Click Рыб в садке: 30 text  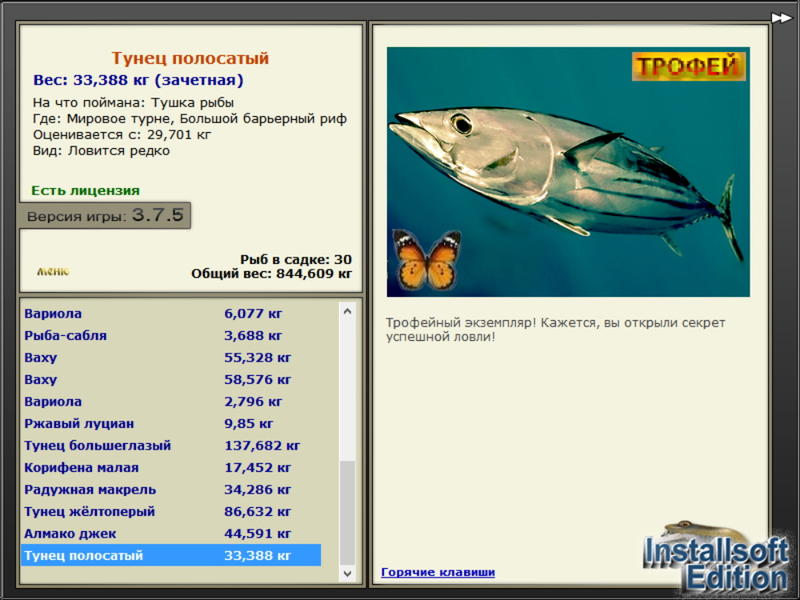point(296,259)
